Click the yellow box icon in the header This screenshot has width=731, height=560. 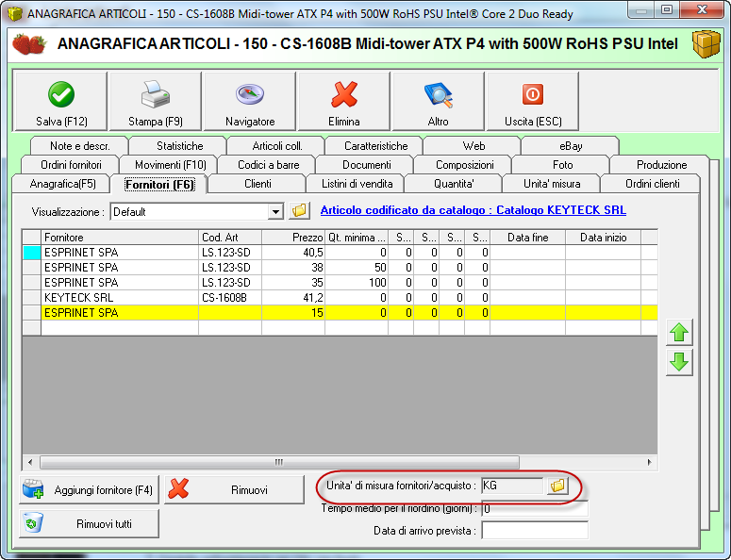706,43
